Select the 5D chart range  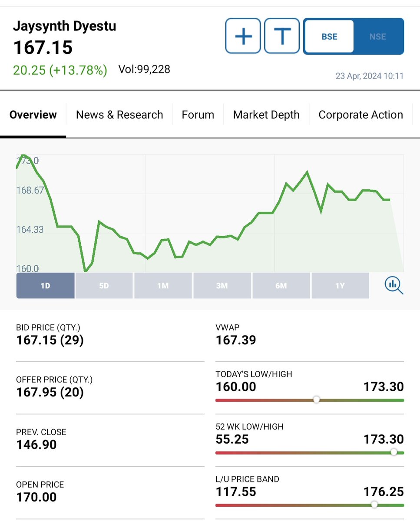[104, 286]
